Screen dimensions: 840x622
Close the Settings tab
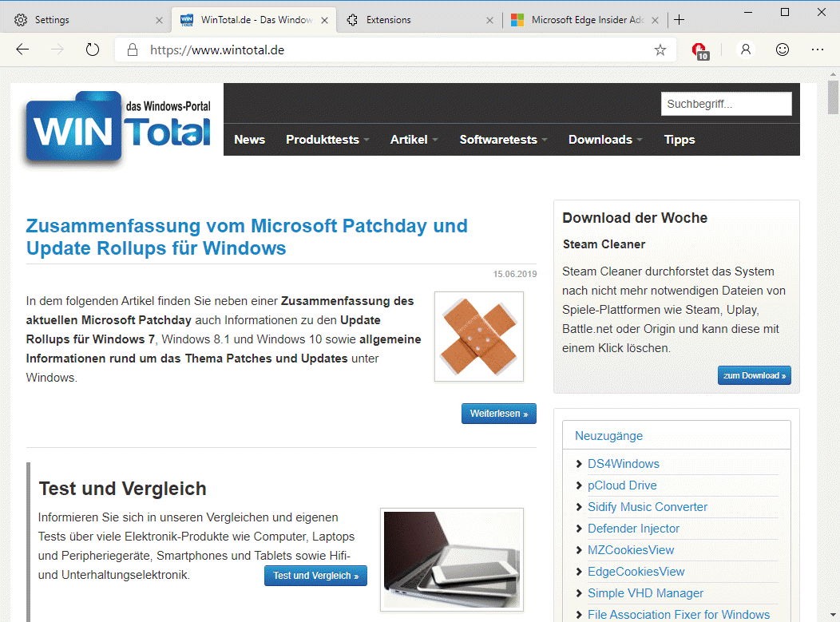(x=159, y=20)
